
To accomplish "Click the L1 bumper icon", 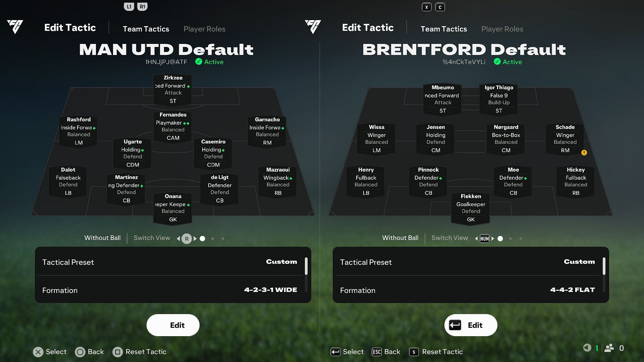I will [129, 6].
